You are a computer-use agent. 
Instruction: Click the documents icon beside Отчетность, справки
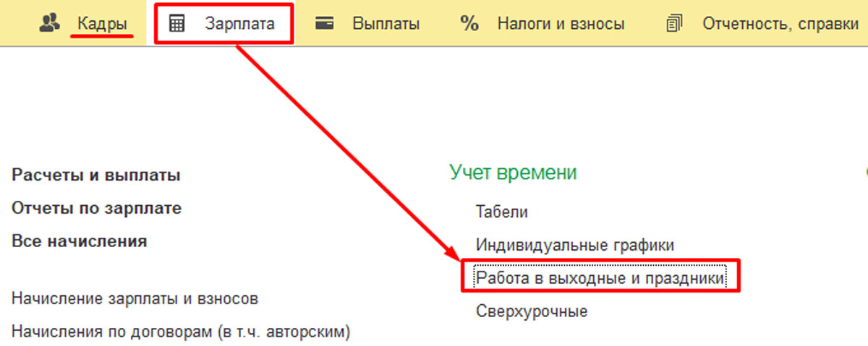click(673, 24)
